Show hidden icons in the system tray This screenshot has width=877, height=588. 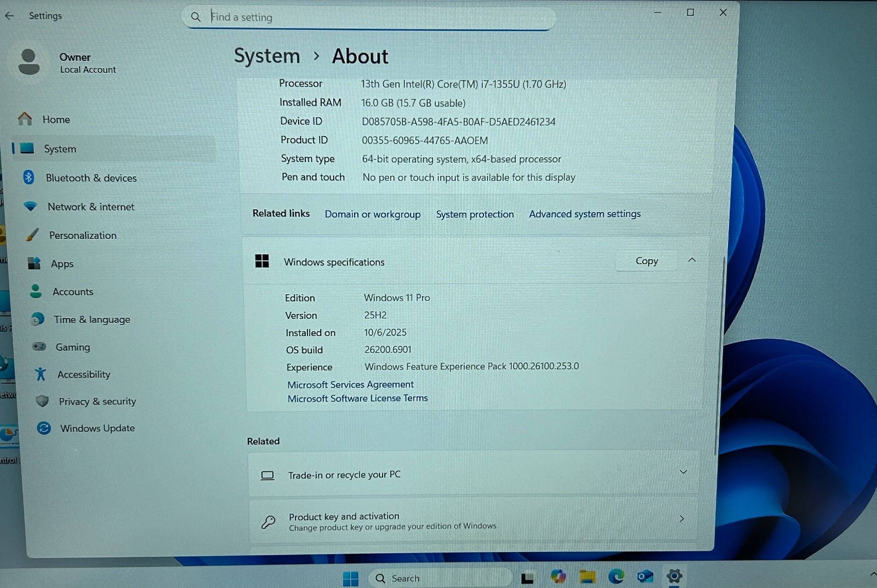pos(873,574)
